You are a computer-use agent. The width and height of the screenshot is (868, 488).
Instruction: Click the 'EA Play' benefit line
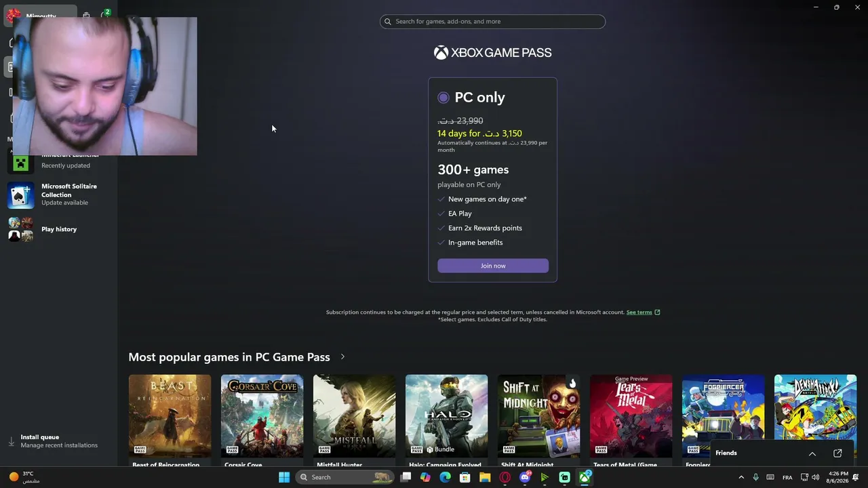coord(460,213)
